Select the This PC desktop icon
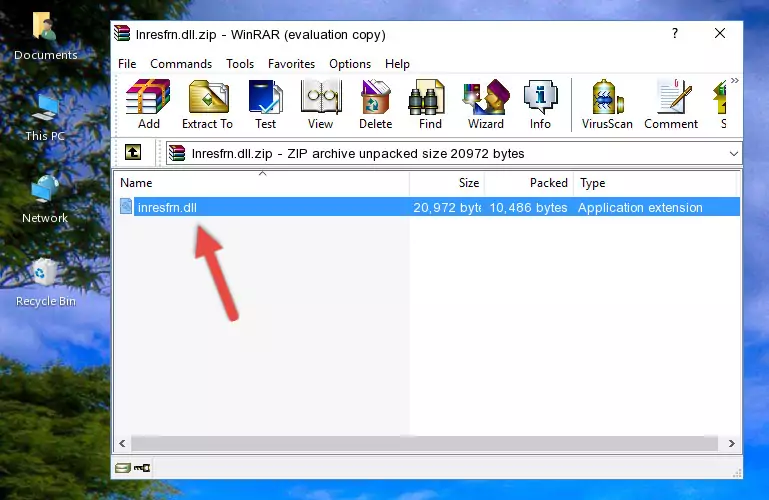Viewport: 769px width, 500px height. (x=45, y=118)
